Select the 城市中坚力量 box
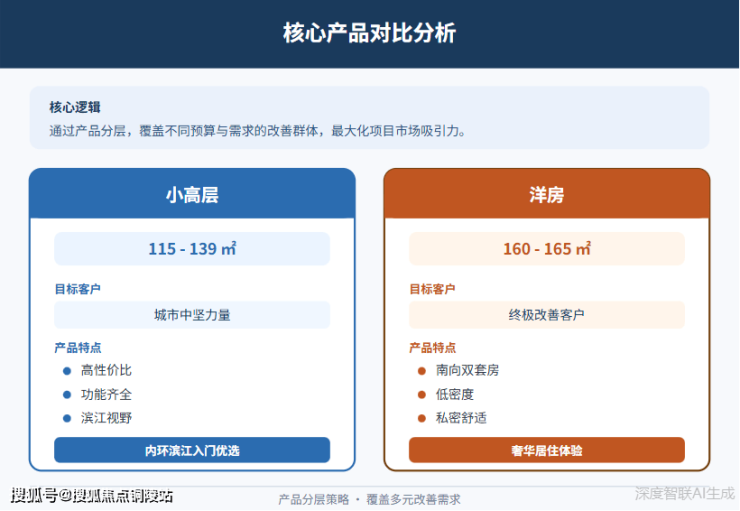This screenshot has height=511, width=740. coord(192,315)
